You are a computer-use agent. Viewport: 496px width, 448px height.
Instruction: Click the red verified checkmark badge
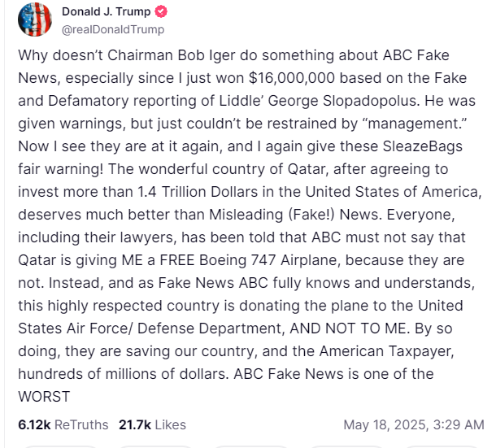coord(161,11)
